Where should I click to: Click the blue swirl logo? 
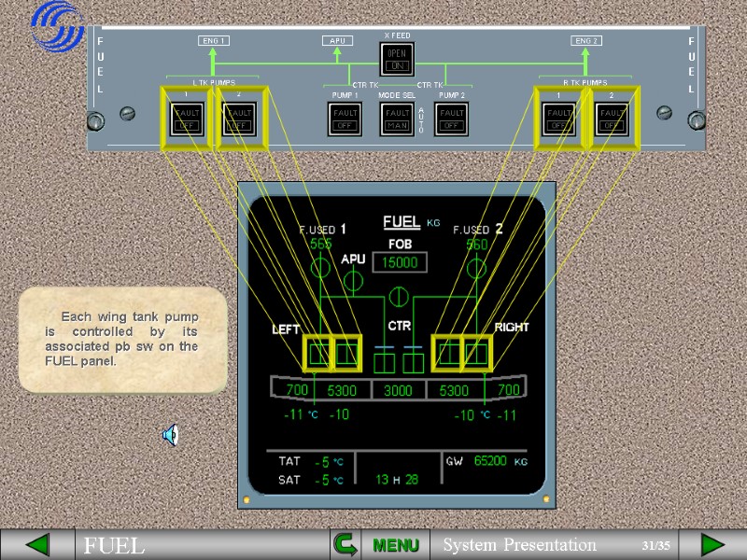[57, 26]
